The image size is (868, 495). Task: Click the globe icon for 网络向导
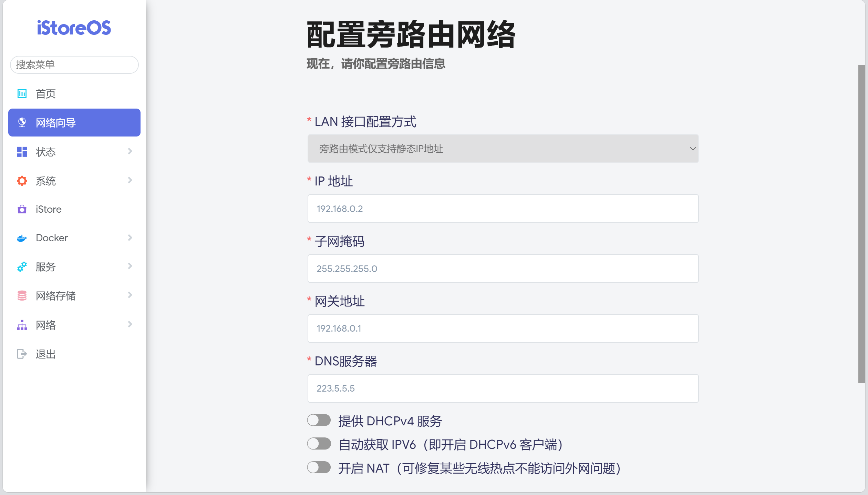coord(22,122)
